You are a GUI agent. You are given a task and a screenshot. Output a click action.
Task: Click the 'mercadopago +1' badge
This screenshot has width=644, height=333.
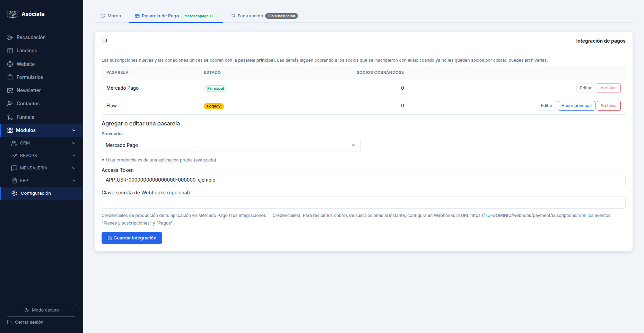coord(199,16)
